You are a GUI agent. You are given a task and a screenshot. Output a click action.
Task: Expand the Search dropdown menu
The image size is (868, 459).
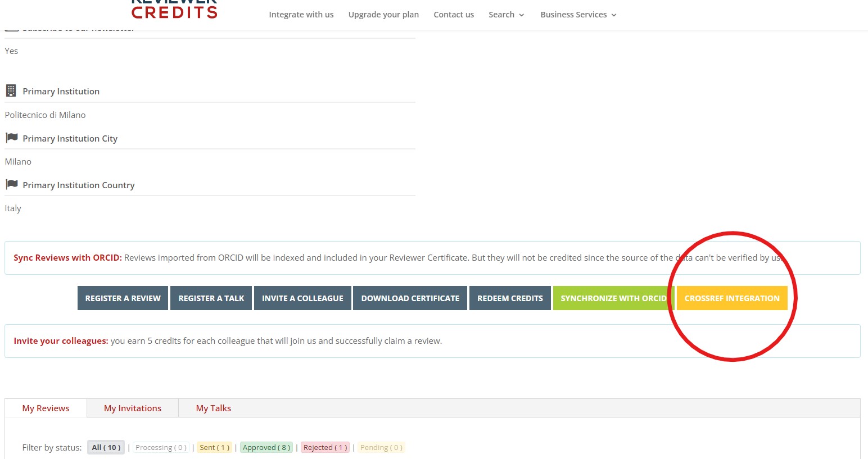click(506, 15)
